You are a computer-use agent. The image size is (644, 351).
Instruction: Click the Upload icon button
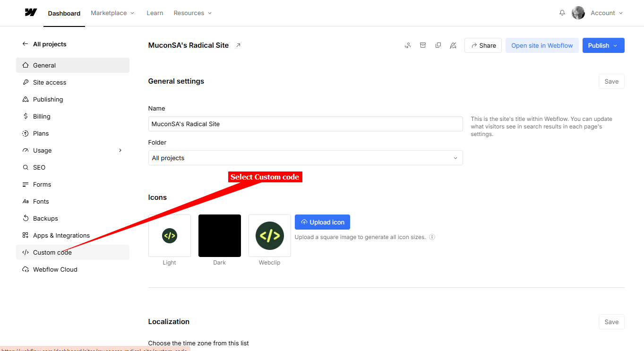point(322,222)
